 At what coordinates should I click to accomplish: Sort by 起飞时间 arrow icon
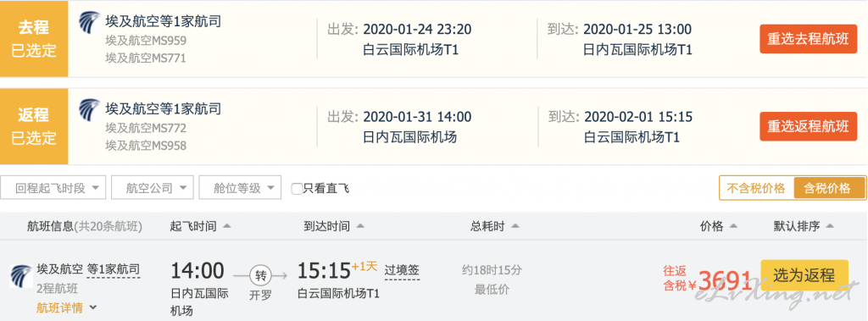(x=226, y=226)
